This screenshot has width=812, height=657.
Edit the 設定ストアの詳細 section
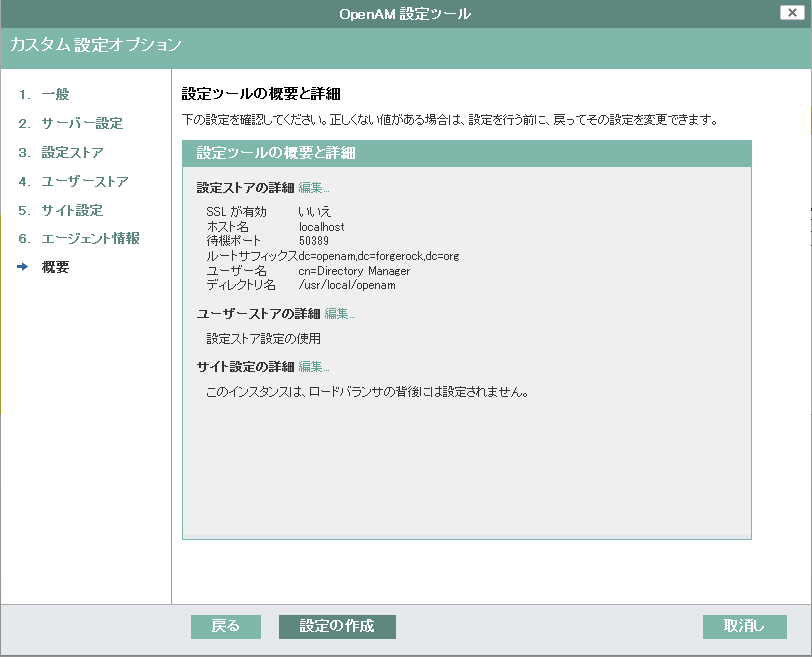click(x=314, y=188)
